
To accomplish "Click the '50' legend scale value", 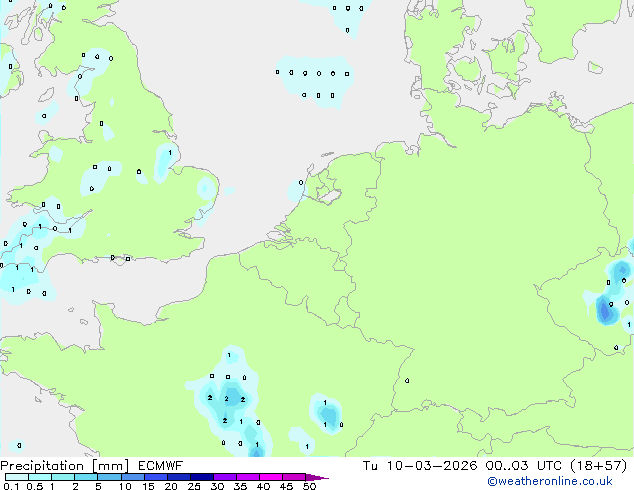I will pos(309,486).
